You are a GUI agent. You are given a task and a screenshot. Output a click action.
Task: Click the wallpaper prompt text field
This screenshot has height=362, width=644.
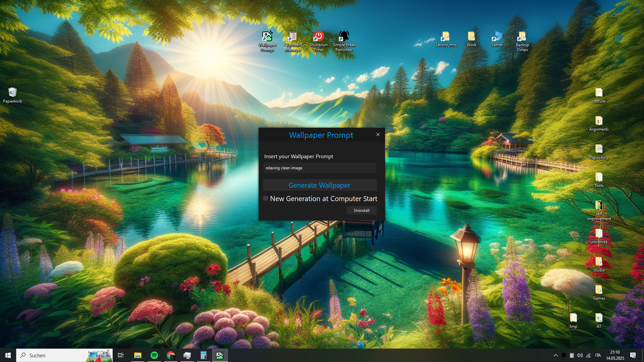(319, 168)
